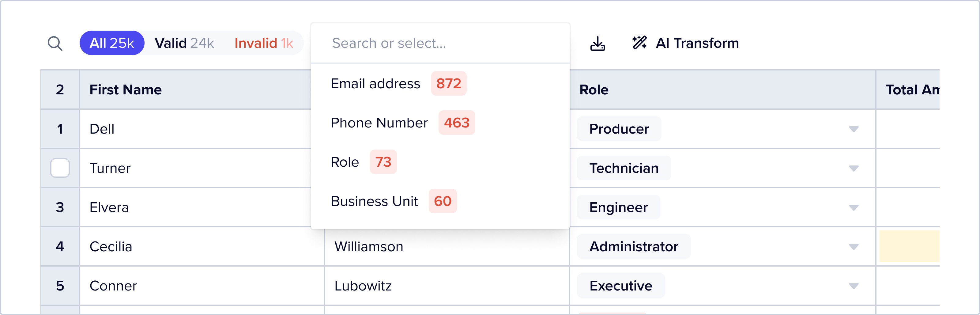The height and width of the screenshot is (315, 980).
Task: Switch to the Valid 24k tab
Action: click(x=184, y=43)
